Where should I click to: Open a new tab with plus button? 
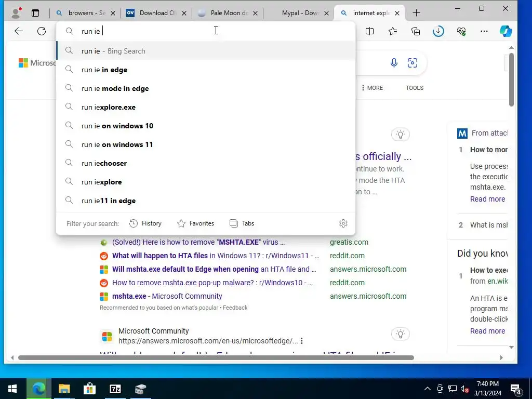(x=416, y=13)
